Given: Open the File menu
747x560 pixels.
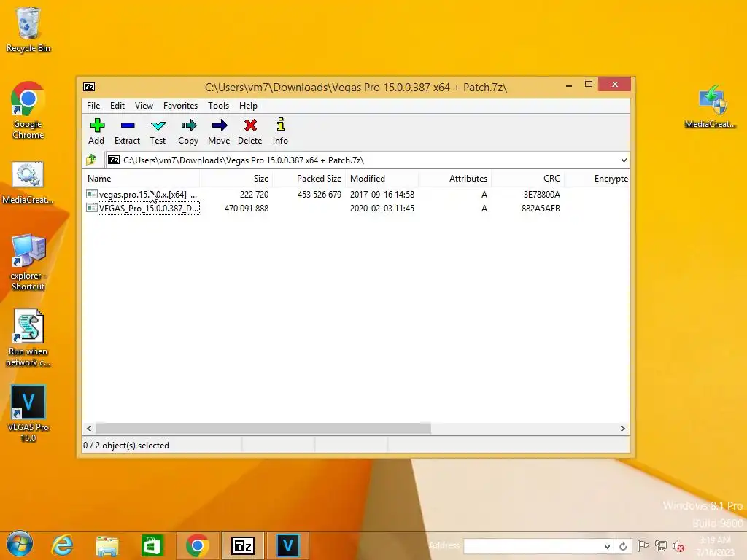Looking at the screenshot, I should [x=93, y=106].
